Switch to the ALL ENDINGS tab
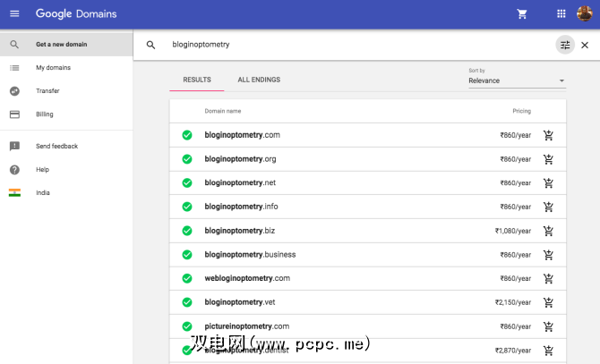 point(259,80)
